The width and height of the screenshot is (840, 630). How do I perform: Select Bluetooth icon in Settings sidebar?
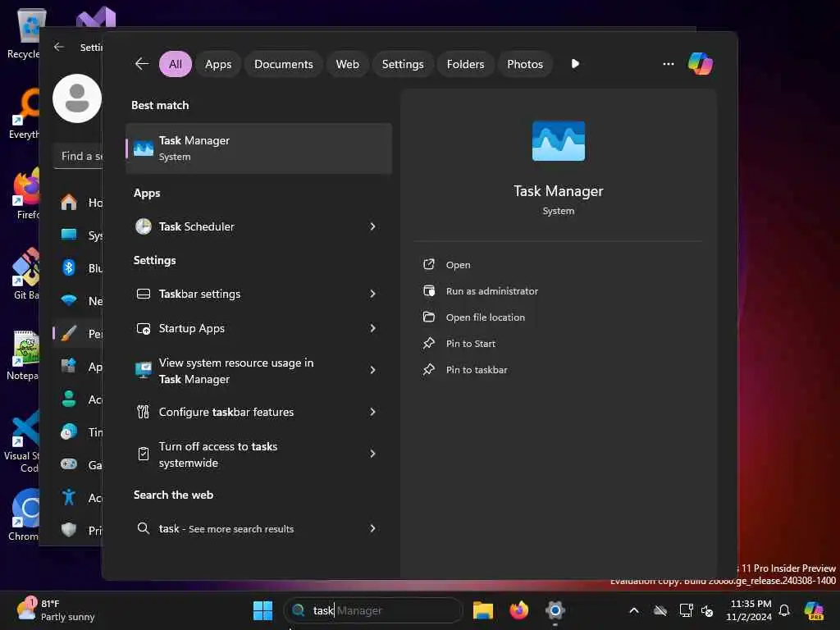tap(69, 267)
